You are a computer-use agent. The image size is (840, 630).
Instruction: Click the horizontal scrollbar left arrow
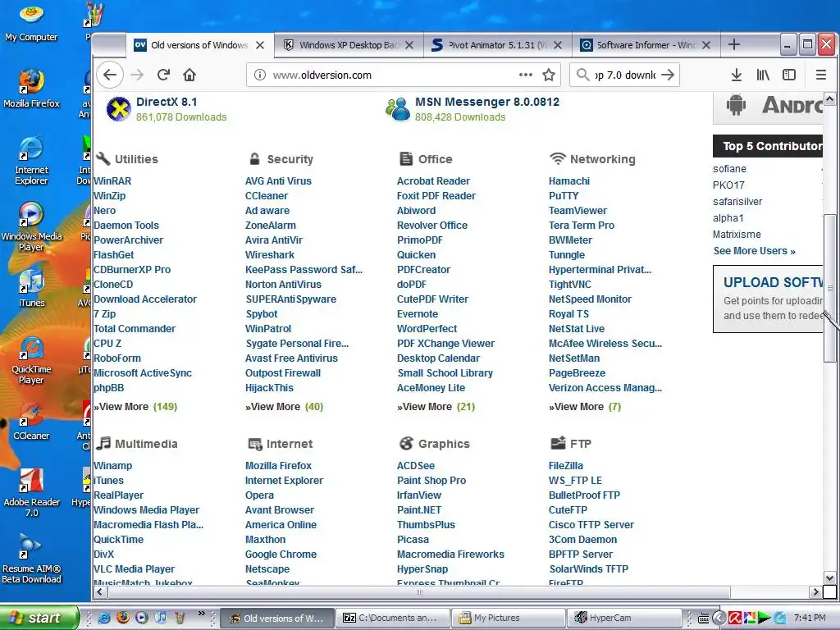point(99,592)
